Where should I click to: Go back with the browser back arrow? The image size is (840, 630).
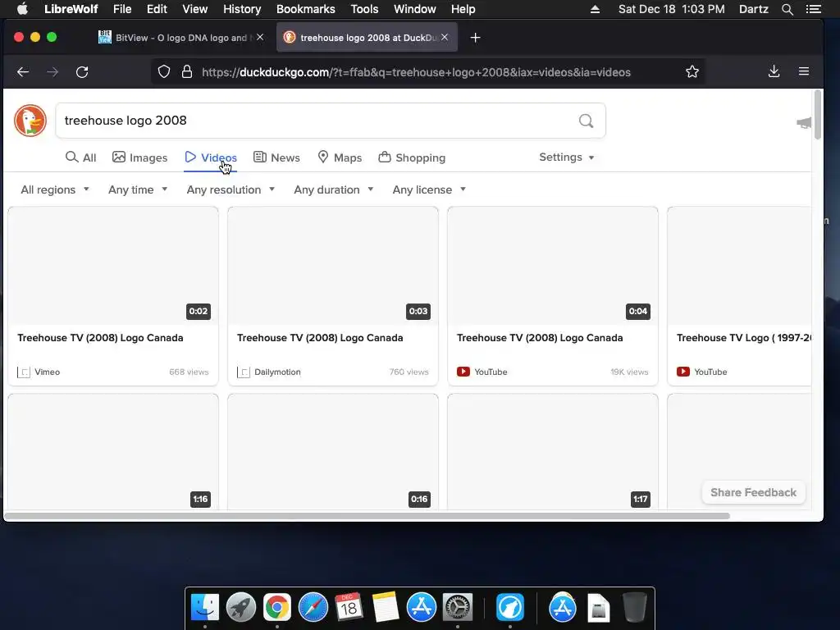pyautogui.click(x=23, y=72)
